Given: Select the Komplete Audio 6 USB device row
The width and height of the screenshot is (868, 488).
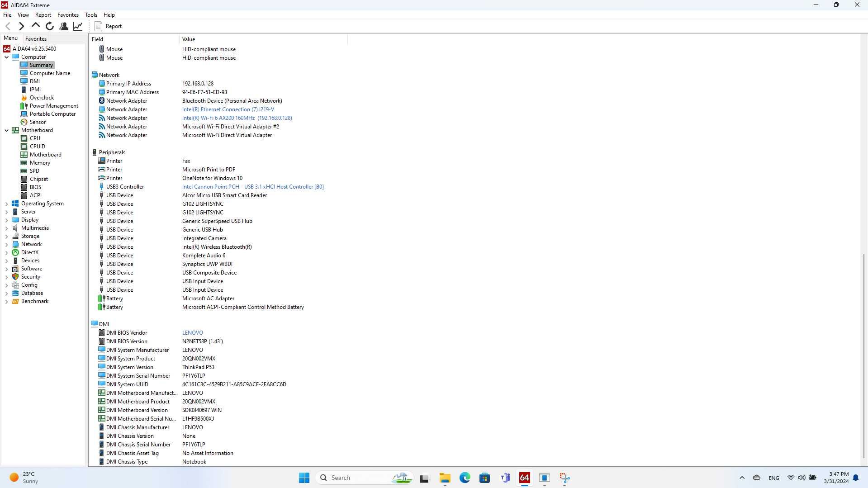Looking at the screenshot, I should point(219,256).
